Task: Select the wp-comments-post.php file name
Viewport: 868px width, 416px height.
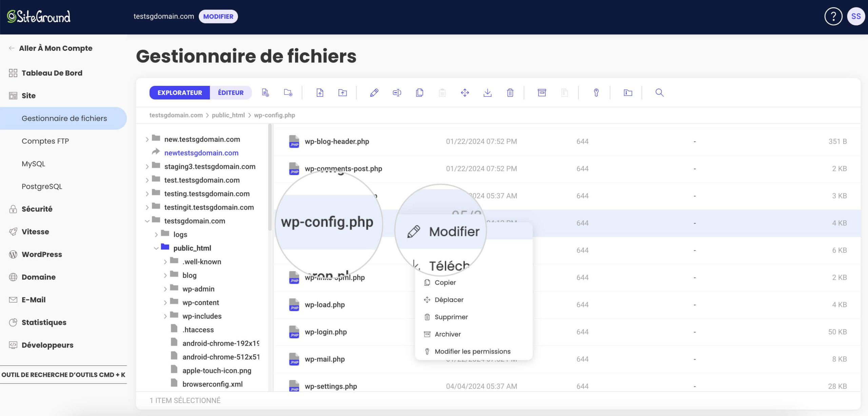Action: [x=343, y=169]
